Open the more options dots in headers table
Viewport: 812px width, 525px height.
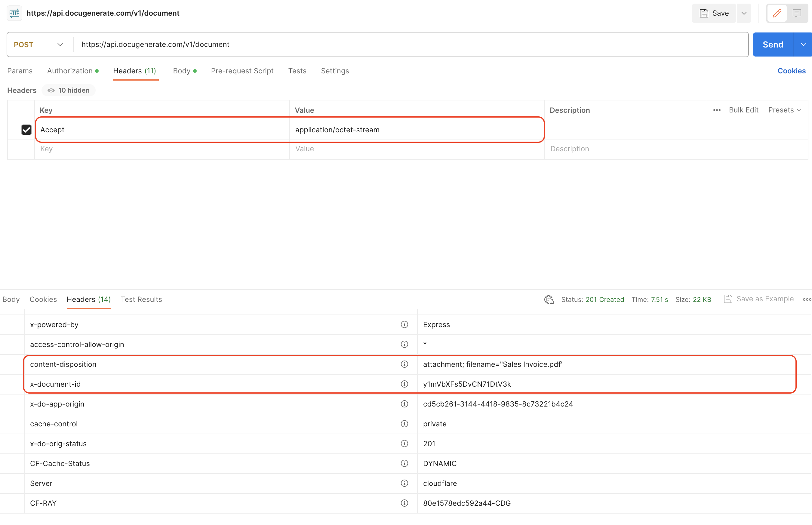pyautogui.click(x=717, y=110)
